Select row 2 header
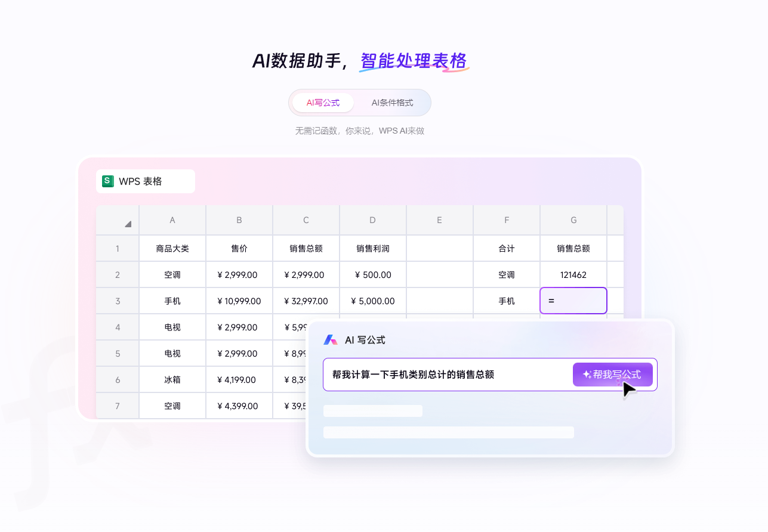768x532 pixels. (x=118, y=275)
